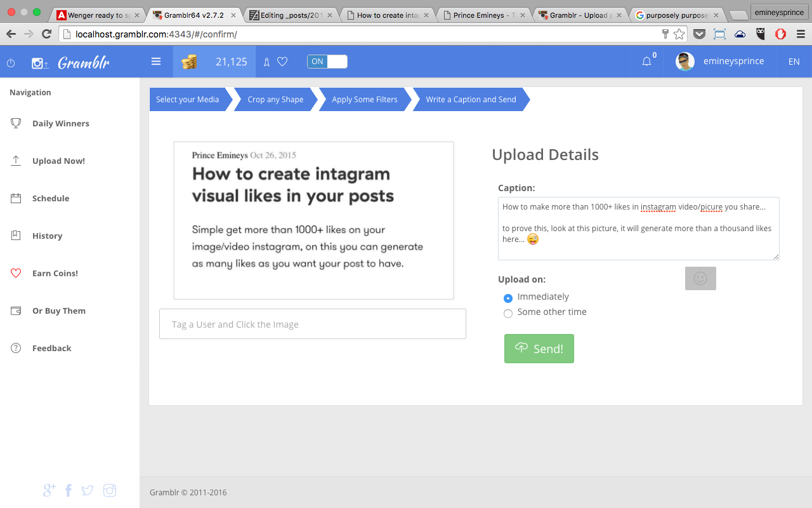Click the Daily Winners trophy icon

tap(16, 123)
